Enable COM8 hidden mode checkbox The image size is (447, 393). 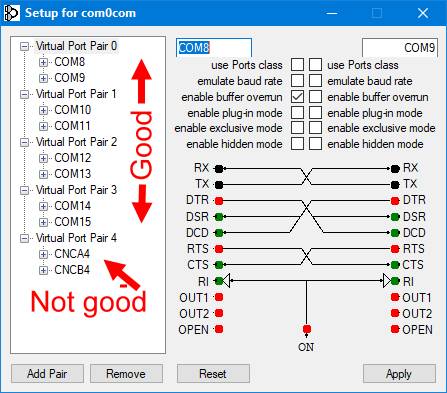click(x=297, y=144)
